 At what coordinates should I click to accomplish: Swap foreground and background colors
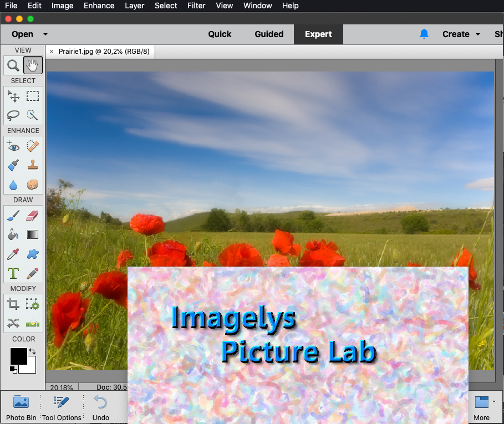33,351
